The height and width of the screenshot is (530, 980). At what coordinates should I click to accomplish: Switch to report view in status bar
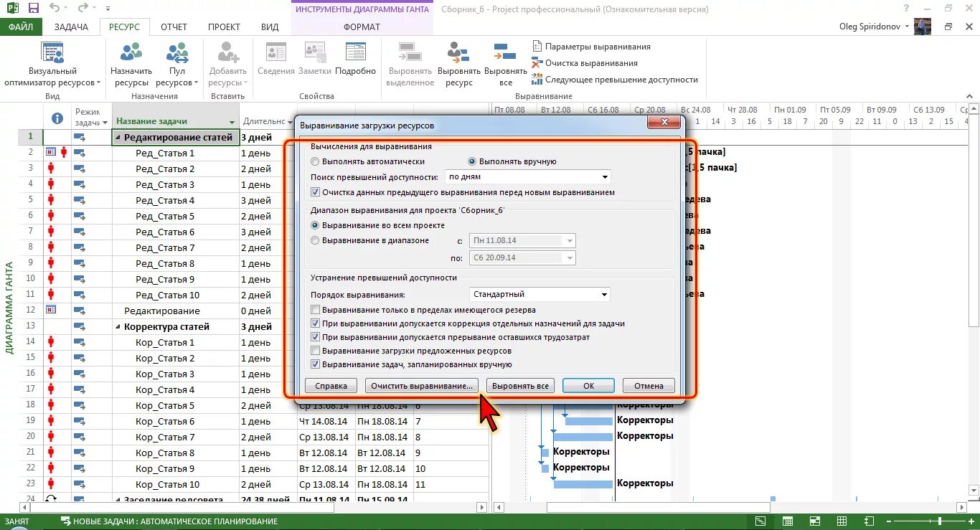click(870, 521)
